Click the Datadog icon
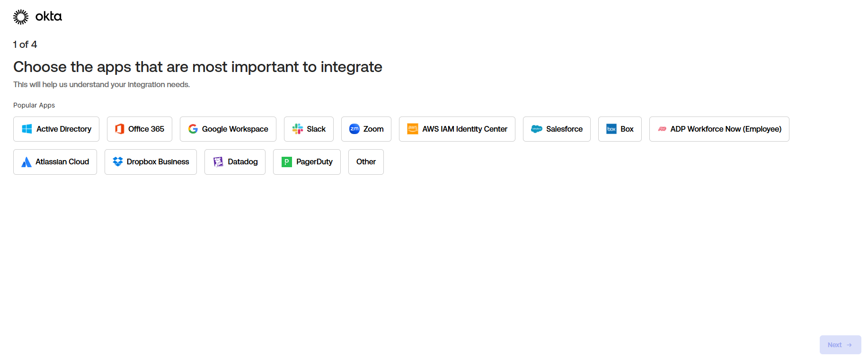 tap(218, 162)
